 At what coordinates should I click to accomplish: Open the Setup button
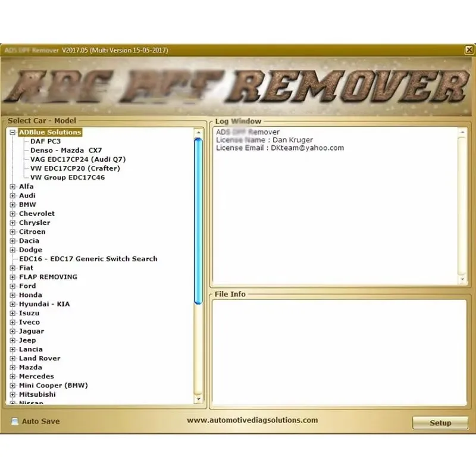(x=440, y=423)
